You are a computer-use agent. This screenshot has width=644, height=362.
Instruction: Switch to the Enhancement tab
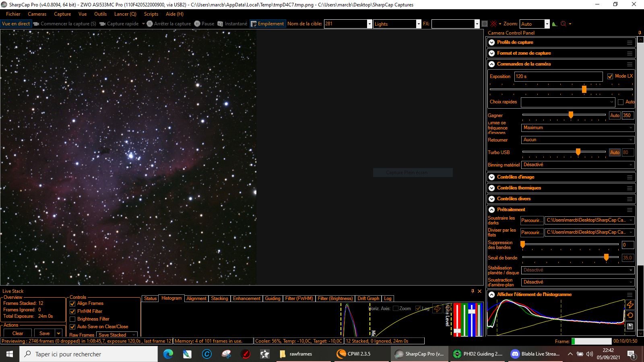click(247, 298)
